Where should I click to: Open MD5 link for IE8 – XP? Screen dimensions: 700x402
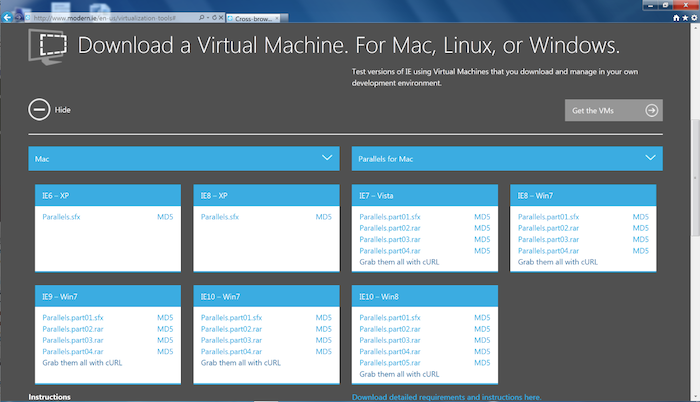pos(323,217)
